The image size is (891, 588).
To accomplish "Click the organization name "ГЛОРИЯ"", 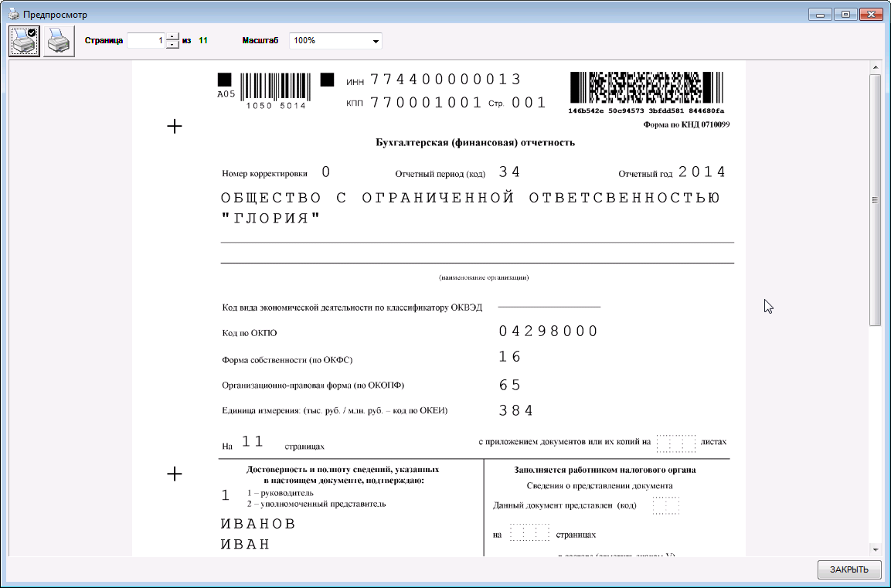I will (x=271, y=219).
